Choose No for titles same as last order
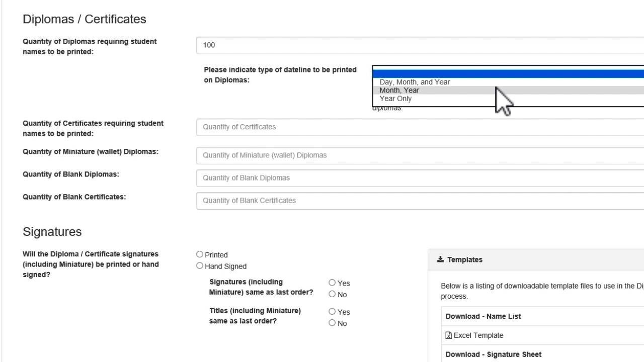This screenshot has width=644, height=362. pyautogui.click(x=332, y=323)
